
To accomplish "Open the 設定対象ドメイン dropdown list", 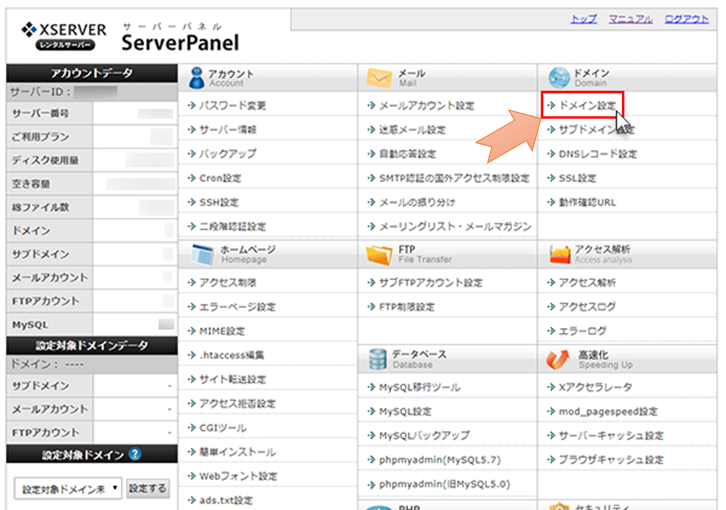I will point(68,489).
